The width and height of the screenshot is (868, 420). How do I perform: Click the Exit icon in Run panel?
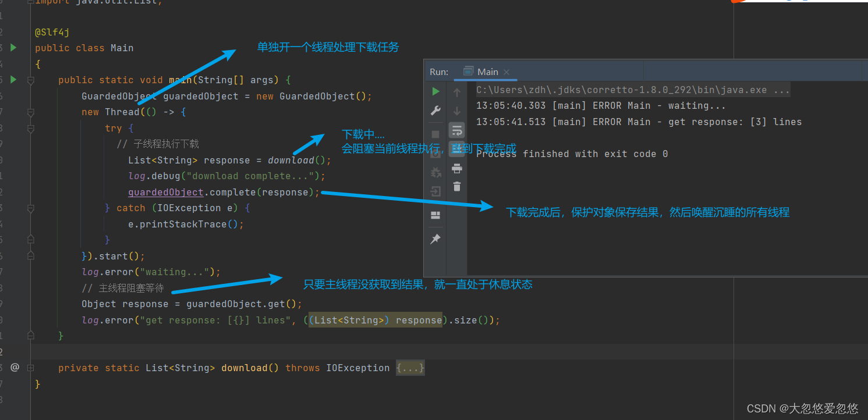click(x=435, y=191)
